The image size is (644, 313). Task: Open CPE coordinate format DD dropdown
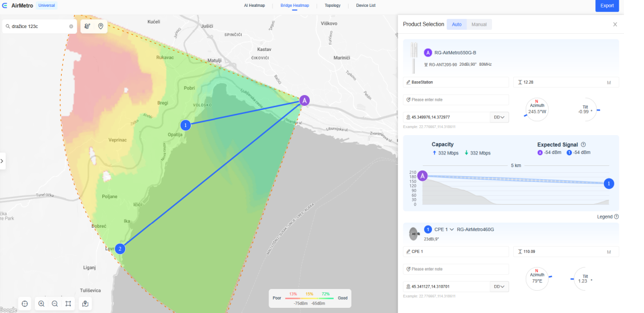coord(499,287)
